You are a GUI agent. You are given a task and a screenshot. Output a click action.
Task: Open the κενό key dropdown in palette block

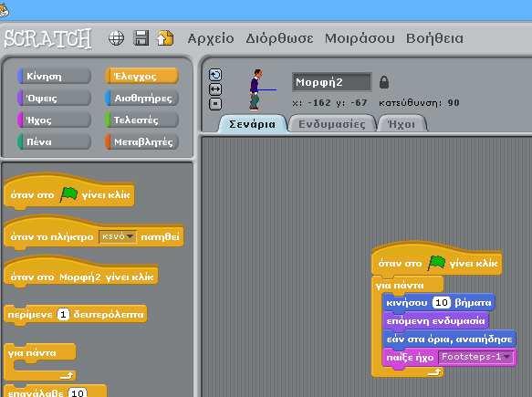118,236
